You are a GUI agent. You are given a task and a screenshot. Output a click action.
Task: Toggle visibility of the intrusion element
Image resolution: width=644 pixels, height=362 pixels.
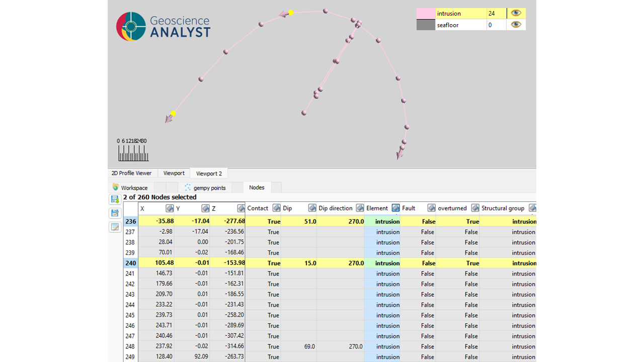coord(516,13)
